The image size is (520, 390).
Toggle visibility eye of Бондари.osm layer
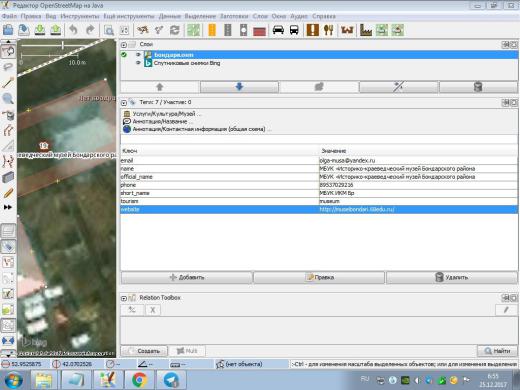click(x=138, y=54)
